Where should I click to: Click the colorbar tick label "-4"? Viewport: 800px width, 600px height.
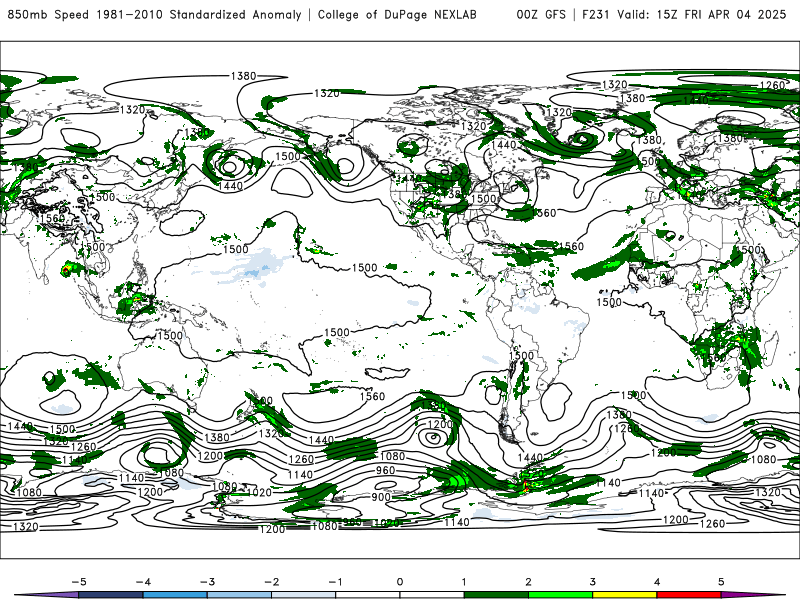click(x=143, y=582)
